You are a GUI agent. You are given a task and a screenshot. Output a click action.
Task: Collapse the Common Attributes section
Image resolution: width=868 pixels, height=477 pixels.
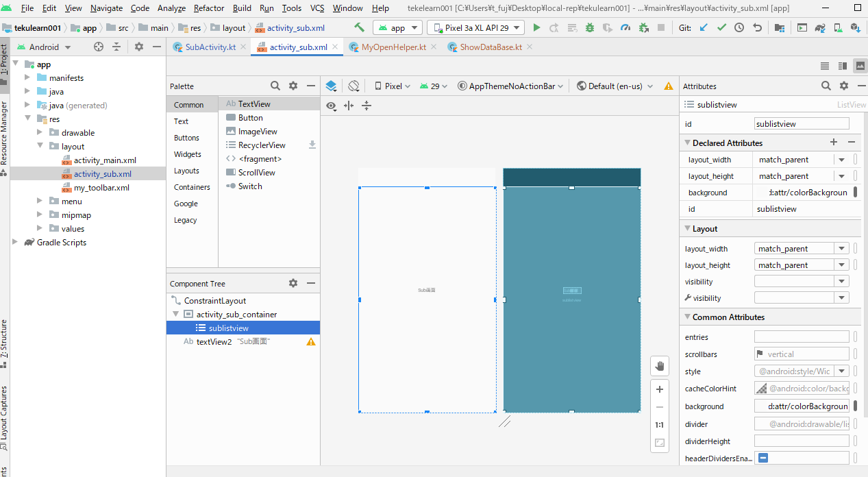[x=687, y=317]
